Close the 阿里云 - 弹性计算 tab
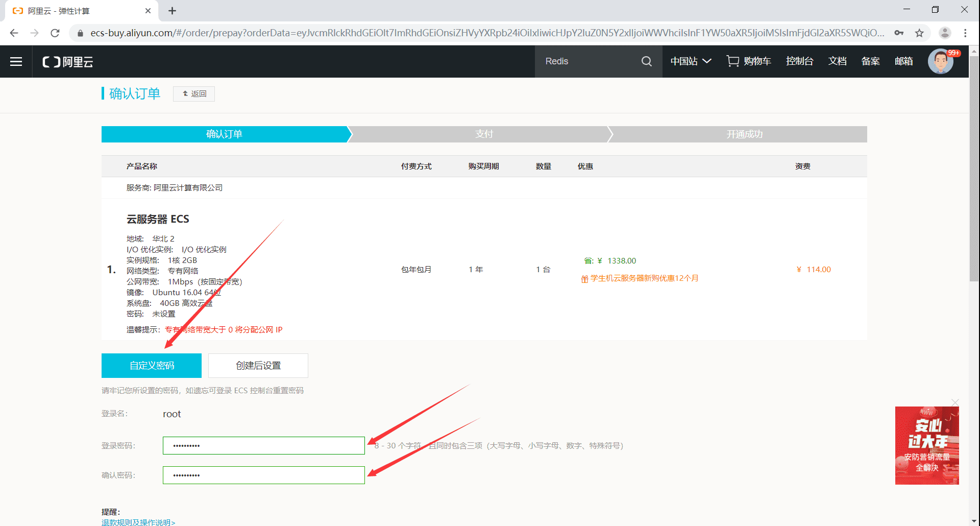The image size is (980, 526). click(148, 11)
